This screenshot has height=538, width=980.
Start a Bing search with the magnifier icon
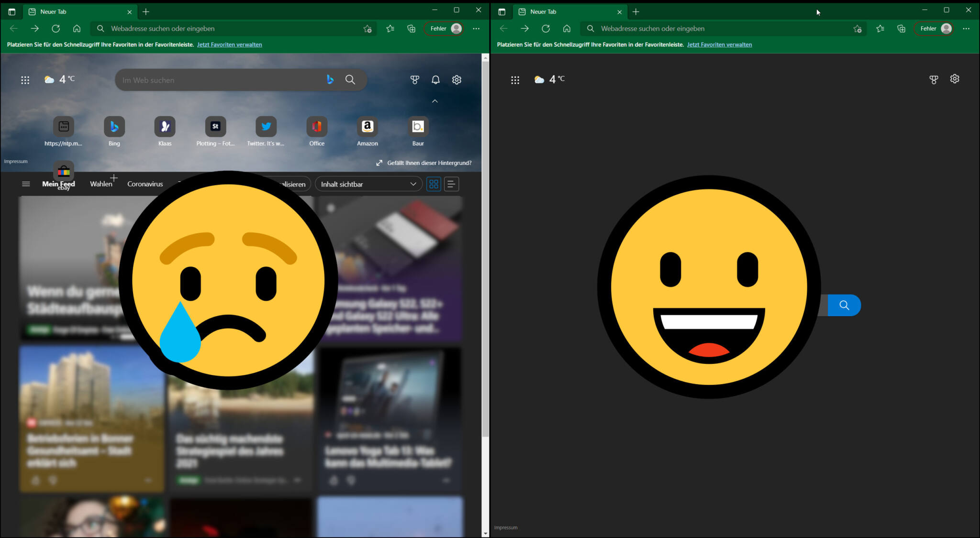pyautogui.click(x=350, y=79)
